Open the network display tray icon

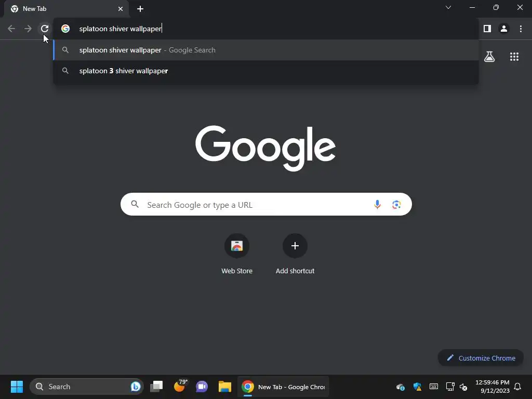(x=450, y=387)
